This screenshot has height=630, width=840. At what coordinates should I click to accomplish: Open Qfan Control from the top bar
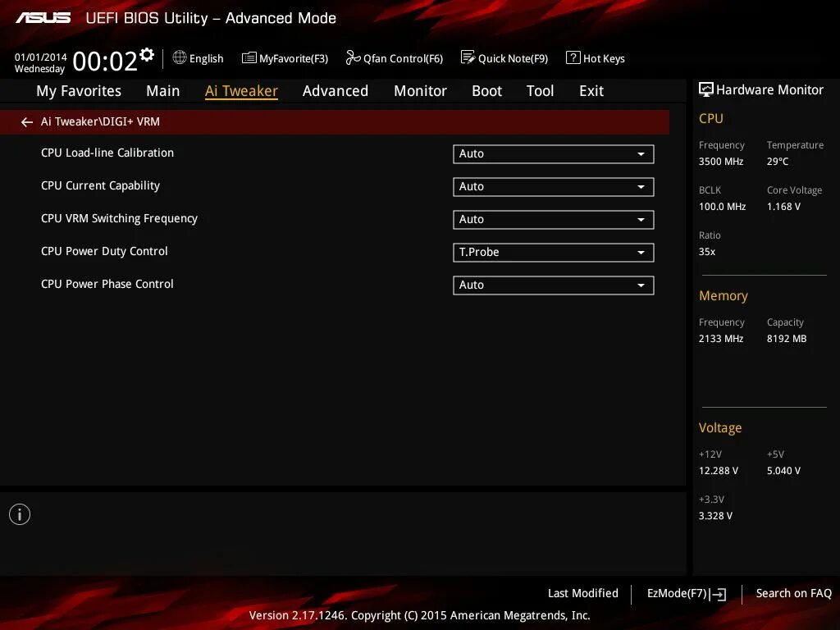click(x=394, y=58)
